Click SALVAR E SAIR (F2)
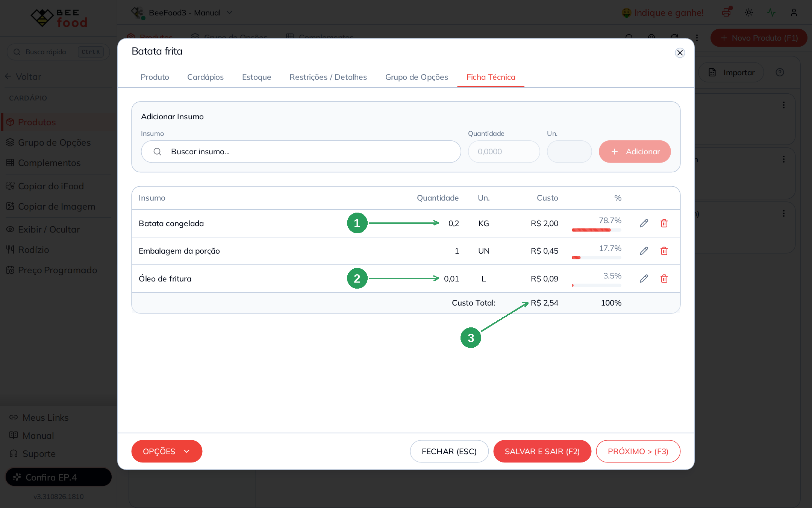 542,451
